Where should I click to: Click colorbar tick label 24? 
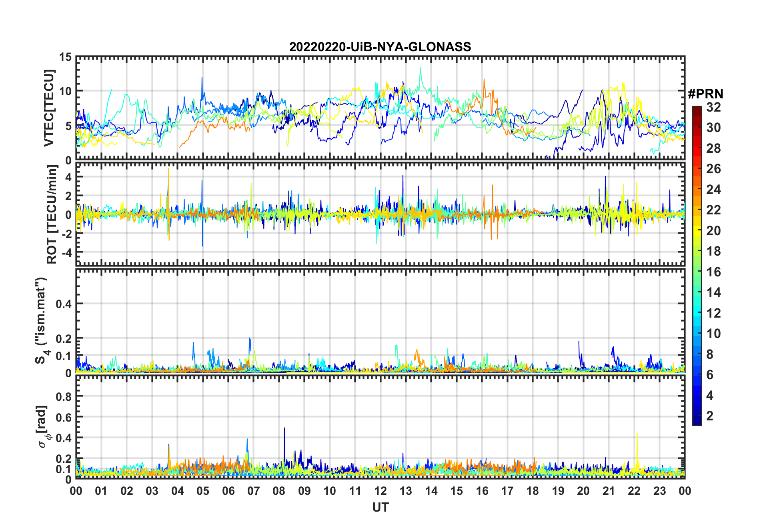pos(713,189)
